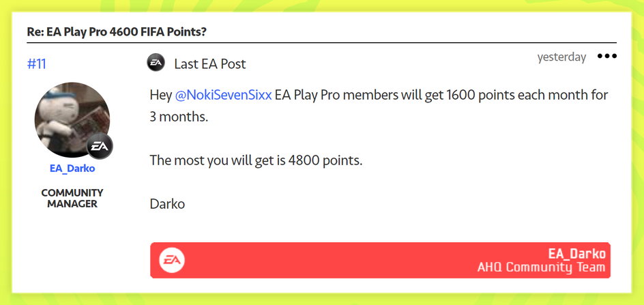This screenshot has height=305, width=644.
Task: Click the yesterday timestamp
Action: [x=561, y=57]
